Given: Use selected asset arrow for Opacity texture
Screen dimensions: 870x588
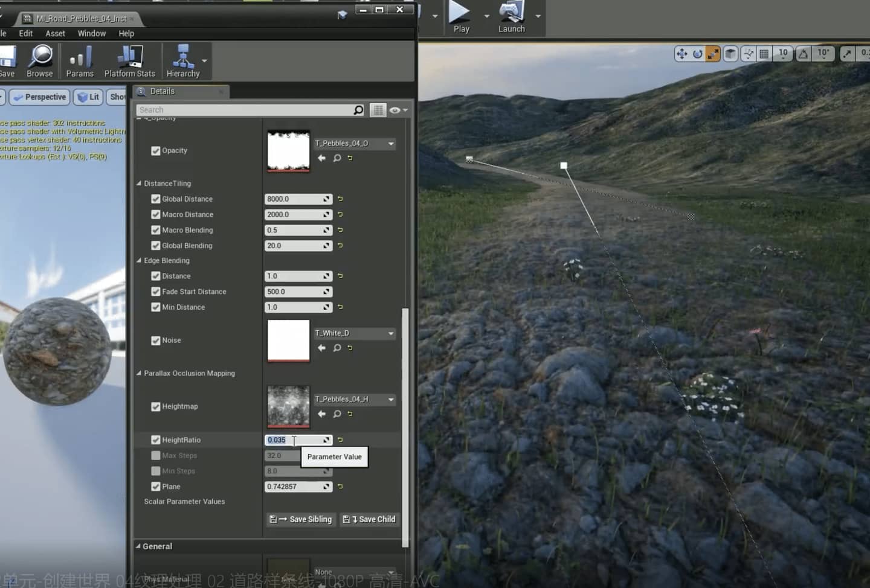Looking at the screenshot, I should coord(321,158).
